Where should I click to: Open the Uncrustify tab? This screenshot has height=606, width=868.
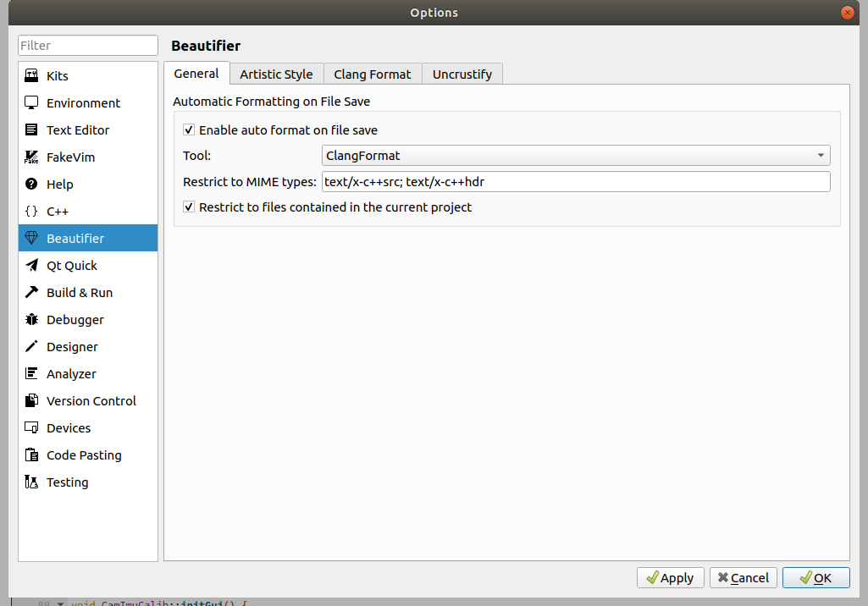click(x=462, y=74)
